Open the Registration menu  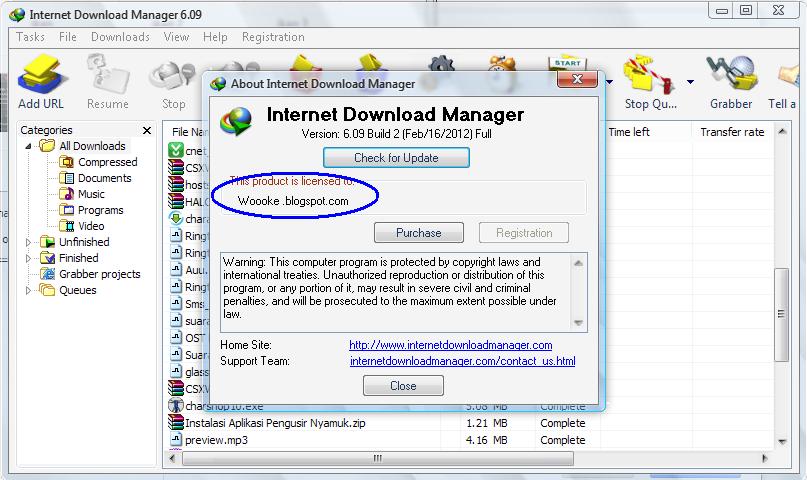click(x=273, y=37)
